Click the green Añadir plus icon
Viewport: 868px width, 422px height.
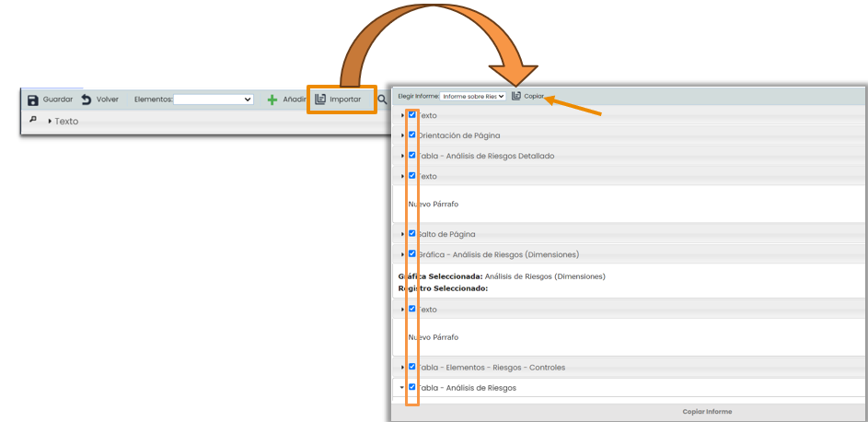coord(272,100)
